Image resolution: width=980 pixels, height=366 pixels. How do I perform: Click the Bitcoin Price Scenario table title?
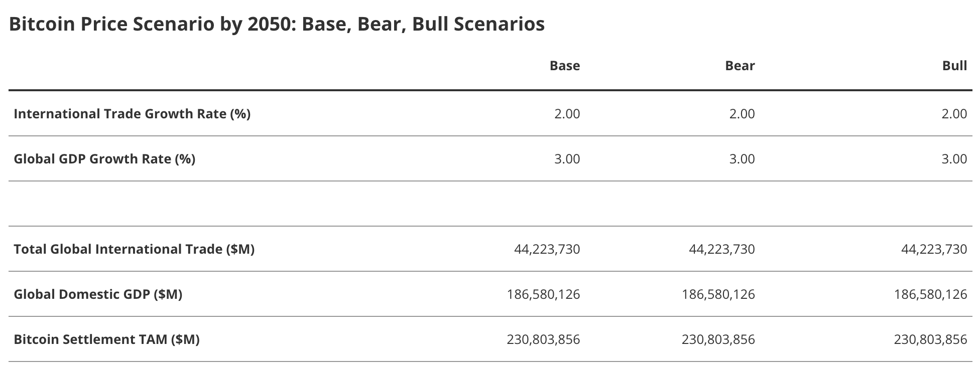(277, 24)
